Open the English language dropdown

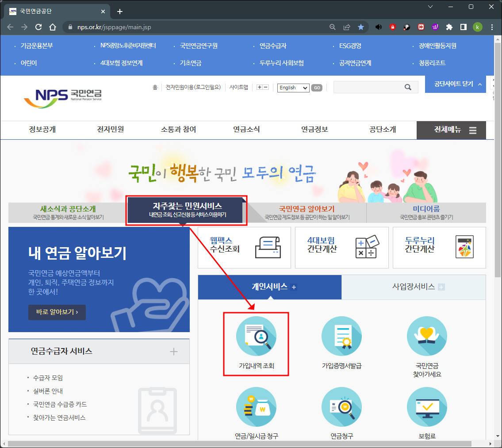point(293,88)
